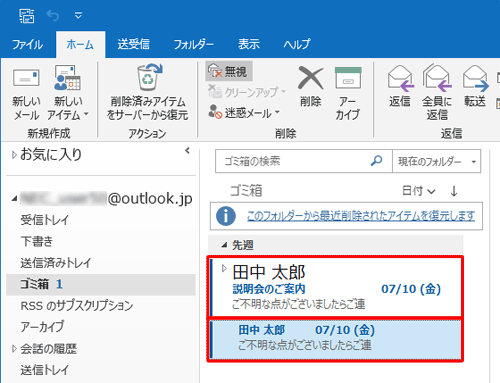This screenshot has width=500, height=383.
Task: Create a new mail with 新しいメール icon
Action: [26, 79]
